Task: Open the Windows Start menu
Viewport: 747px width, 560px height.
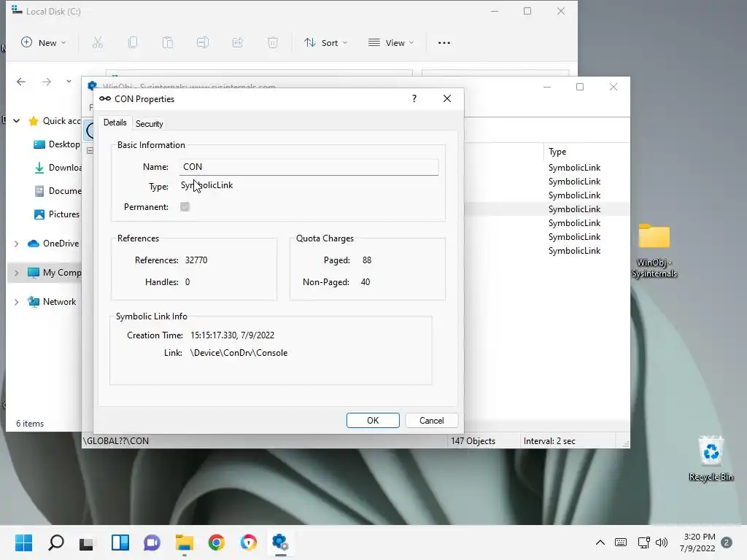Action: tap(23, 542)
